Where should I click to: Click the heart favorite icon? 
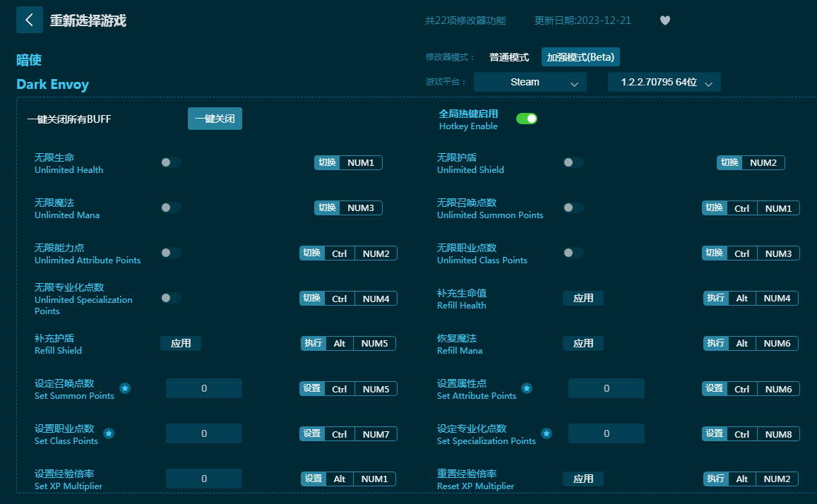[664, 20]
